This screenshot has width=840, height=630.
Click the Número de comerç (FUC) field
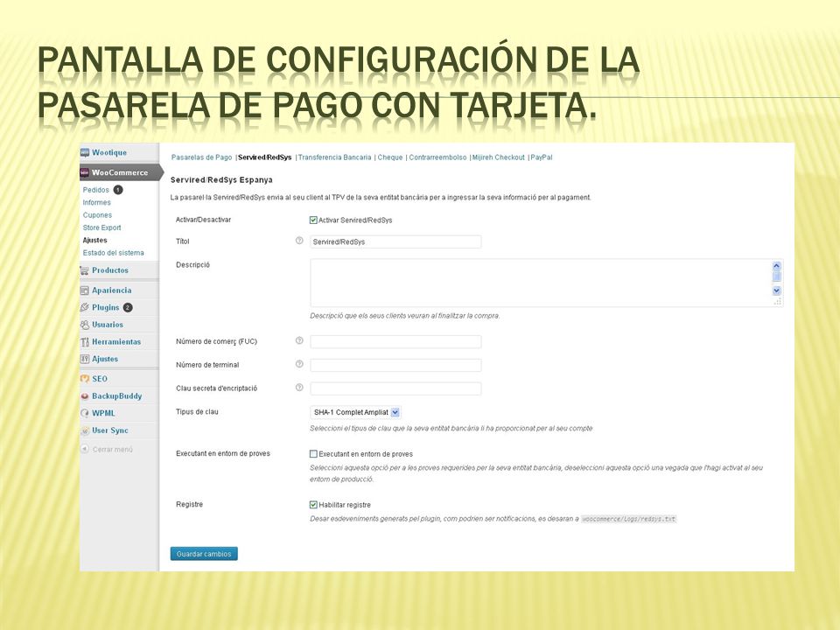tap(395, 342)
